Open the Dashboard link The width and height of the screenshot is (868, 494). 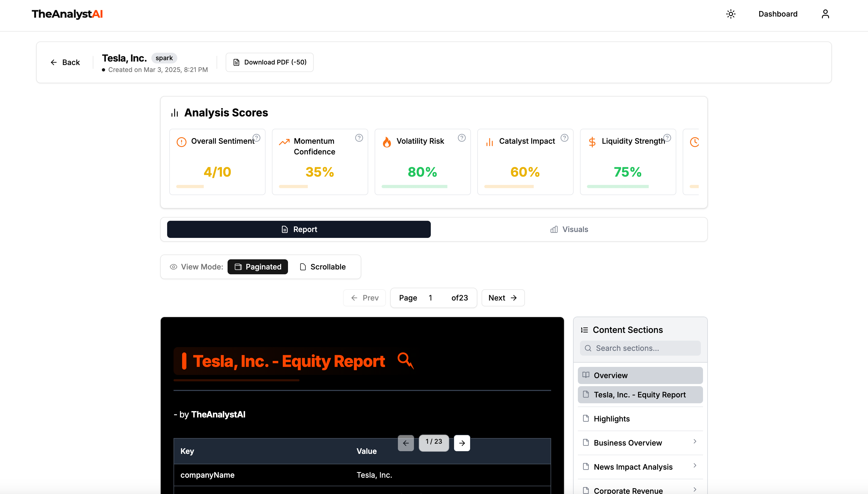tap(778, 14)
